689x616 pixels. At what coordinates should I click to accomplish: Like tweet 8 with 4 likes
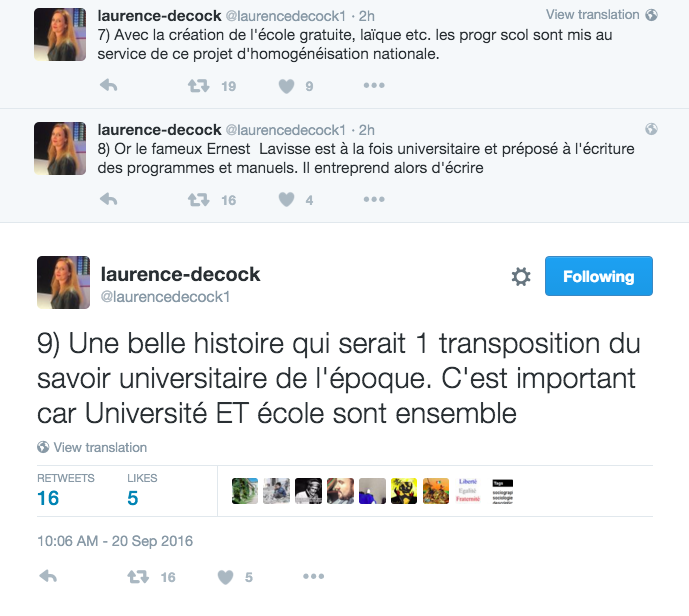pos(286,200)
